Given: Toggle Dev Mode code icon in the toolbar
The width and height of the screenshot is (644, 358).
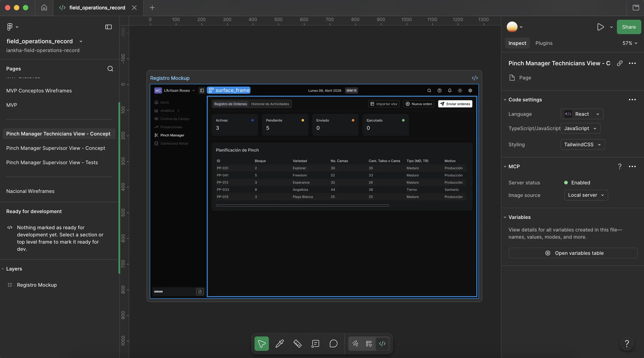Looking at the screenshot, I should (x=382, y=343).
